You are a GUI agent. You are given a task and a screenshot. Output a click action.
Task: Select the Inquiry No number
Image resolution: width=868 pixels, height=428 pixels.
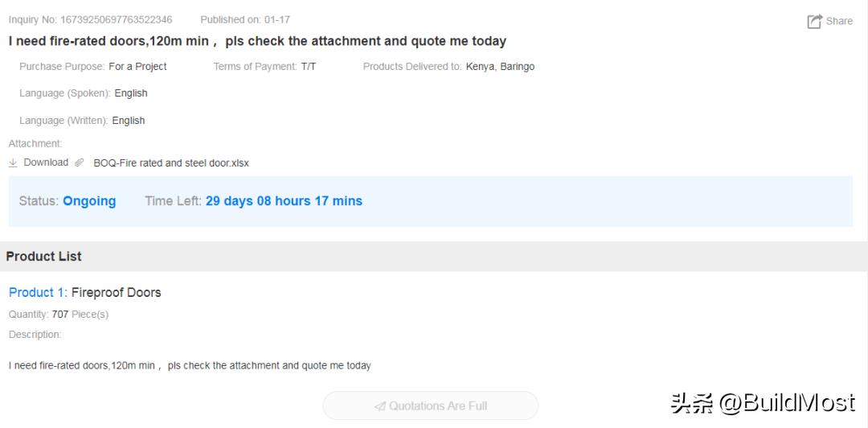[116, 19]
